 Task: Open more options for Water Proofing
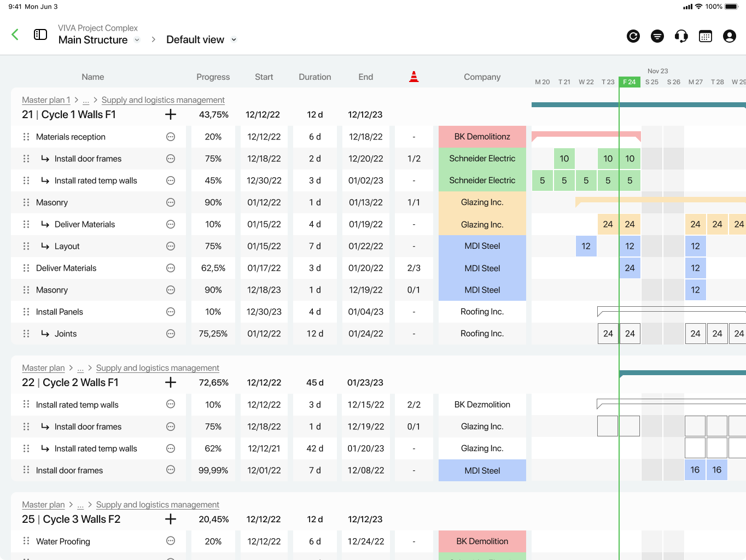pyautogui.click(x=171, y=541)
